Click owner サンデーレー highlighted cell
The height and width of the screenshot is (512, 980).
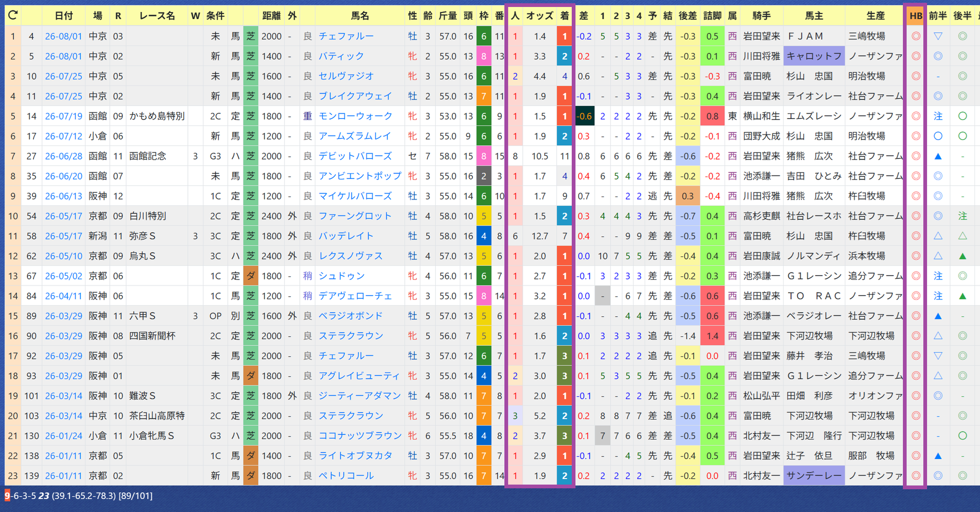814,475
